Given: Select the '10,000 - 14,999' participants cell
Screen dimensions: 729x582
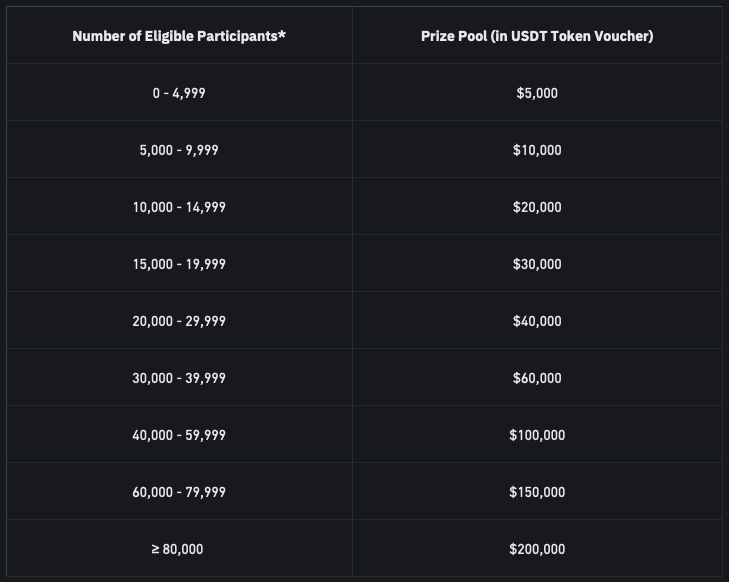Looking at the screenshot, I should (179, 207).
